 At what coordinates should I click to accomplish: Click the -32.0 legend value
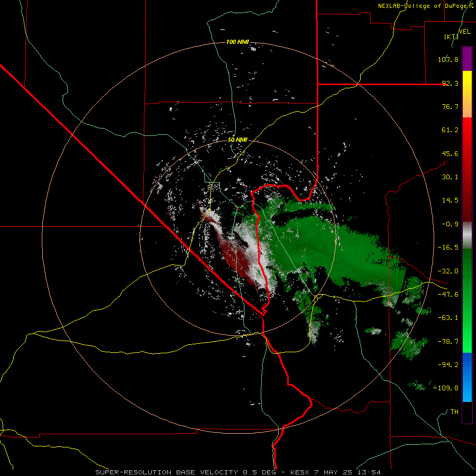(448, 271)
